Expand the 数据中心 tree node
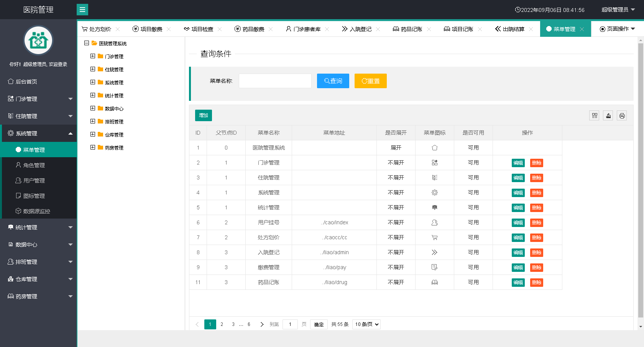 click(93, 108)
